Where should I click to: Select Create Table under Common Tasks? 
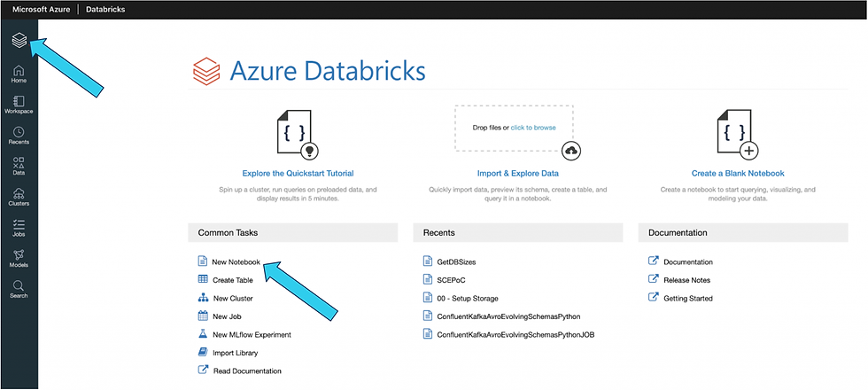[x=232, y=280]
